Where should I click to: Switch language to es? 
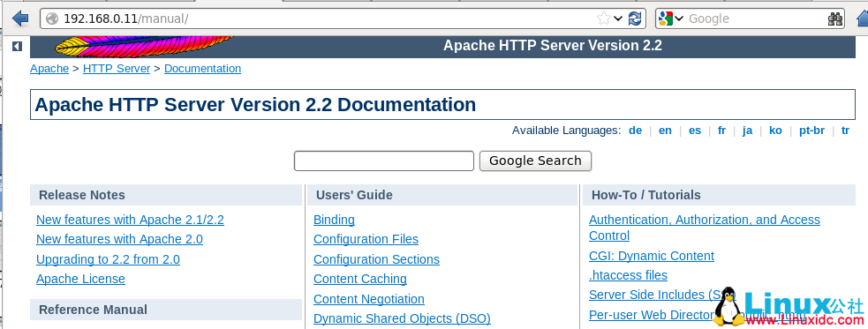tap(695, 131)
